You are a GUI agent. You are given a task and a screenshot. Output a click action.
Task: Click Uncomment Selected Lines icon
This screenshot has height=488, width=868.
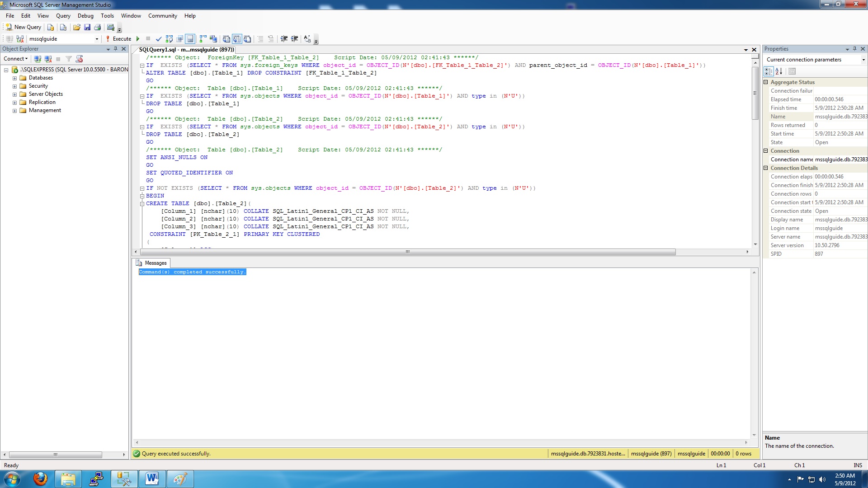(271, 39)
